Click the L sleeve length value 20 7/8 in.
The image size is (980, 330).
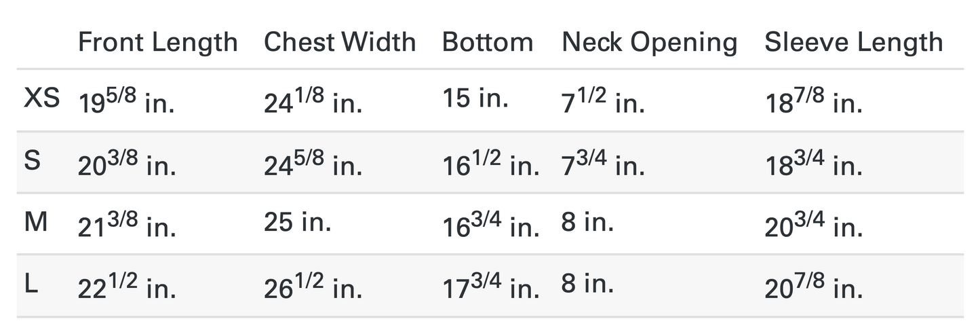[x=814, y=287]
